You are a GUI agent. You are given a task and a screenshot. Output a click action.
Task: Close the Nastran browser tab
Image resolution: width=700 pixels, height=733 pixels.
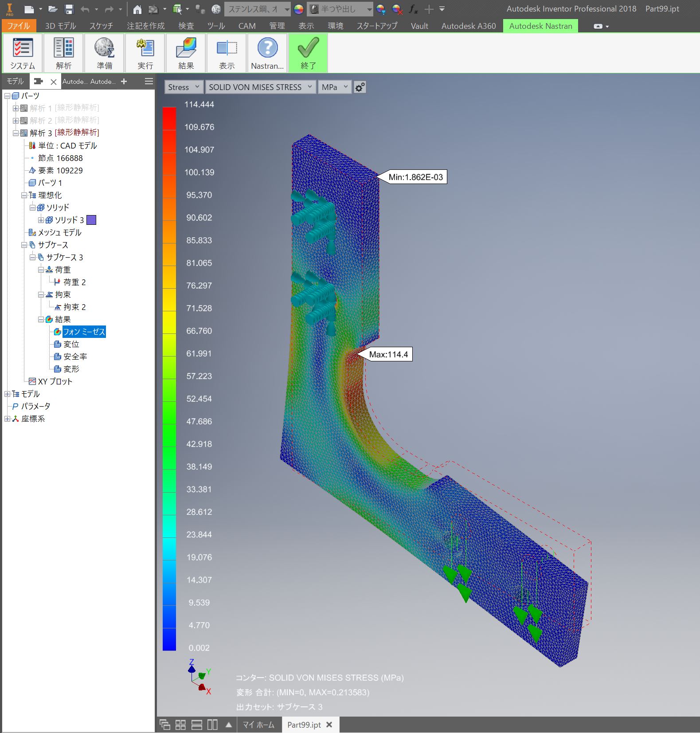pos(54,82)
